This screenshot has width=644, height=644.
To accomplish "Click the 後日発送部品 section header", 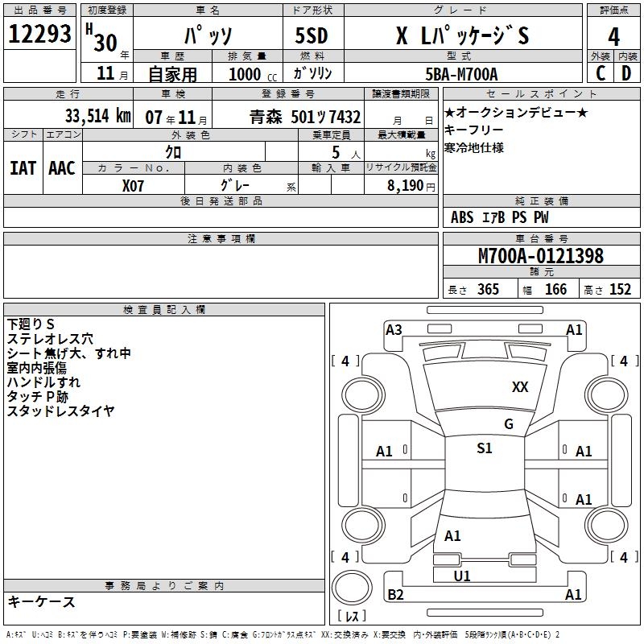I will [221, 200].
